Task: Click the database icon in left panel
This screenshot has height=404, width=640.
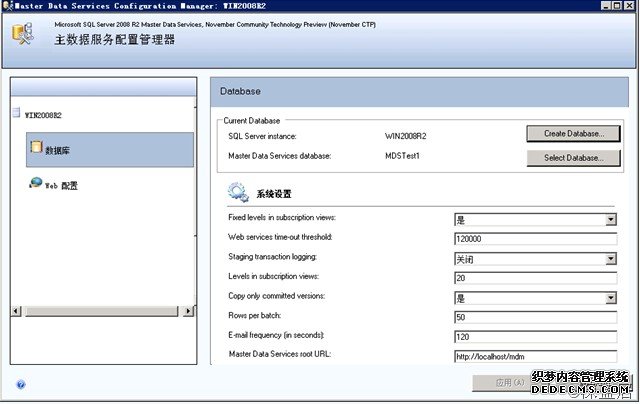Action: [x=36, y=148]
